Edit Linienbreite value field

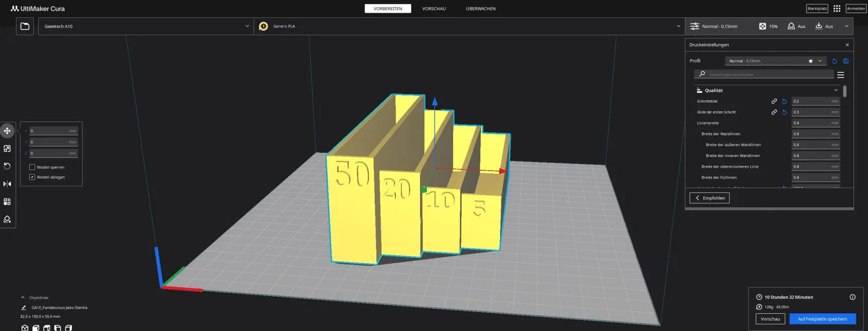click(816, 123)
